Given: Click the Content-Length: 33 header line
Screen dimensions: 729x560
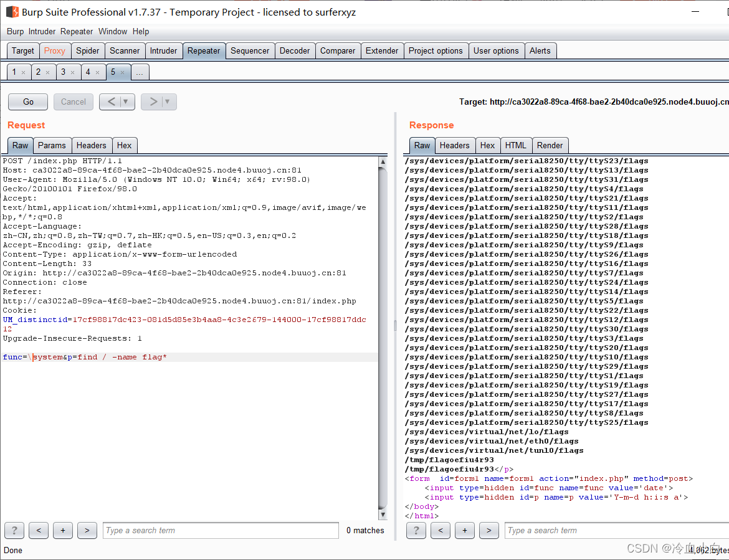Looking at the screenshot, I should (47, 263).
